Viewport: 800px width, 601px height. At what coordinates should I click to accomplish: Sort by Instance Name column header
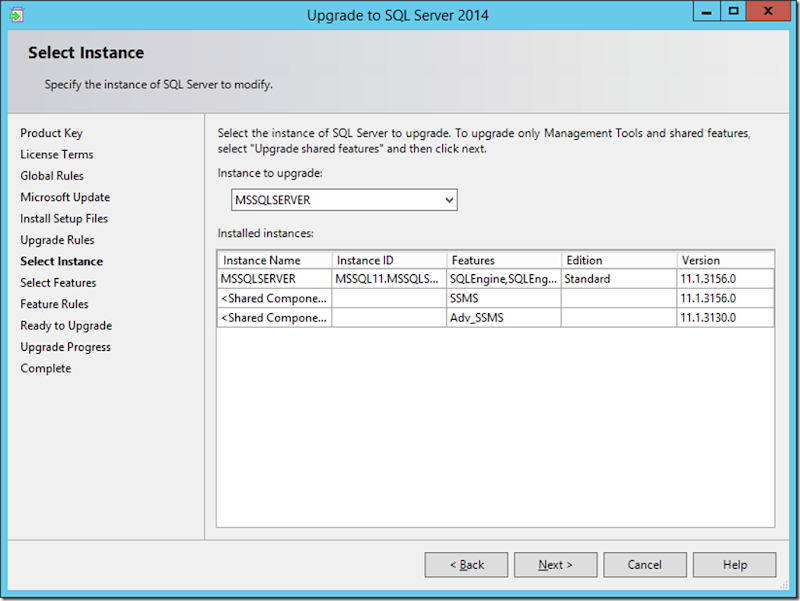pyautogui.click(x=274, y=260)
